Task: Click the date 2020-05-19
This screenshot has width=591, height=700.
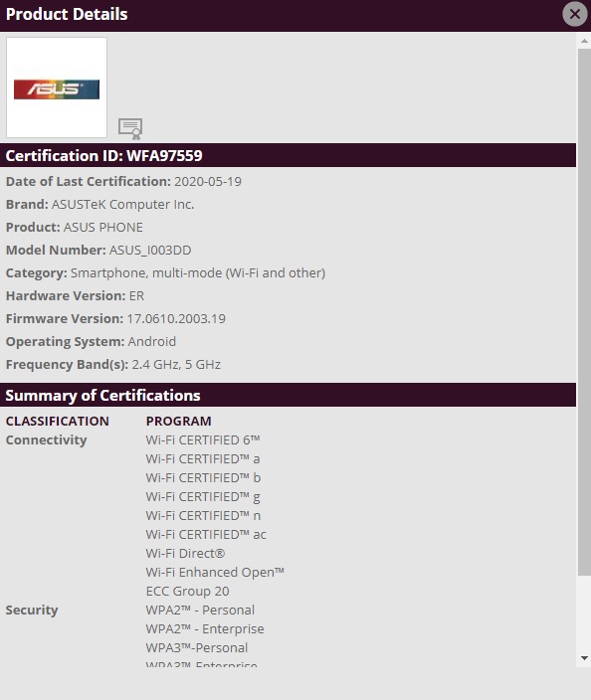Action: pyautogui.click(x=208, y=182)
